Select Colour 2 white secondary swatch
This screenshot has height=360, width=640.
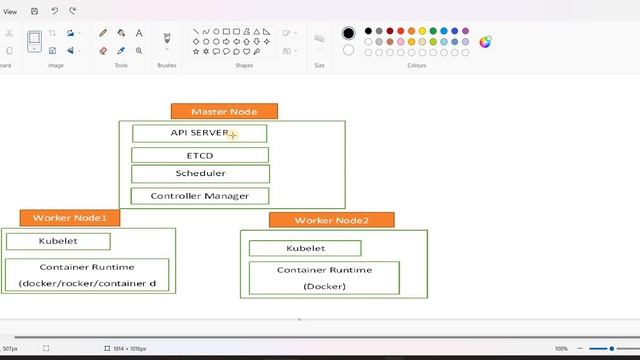[348, 50]
